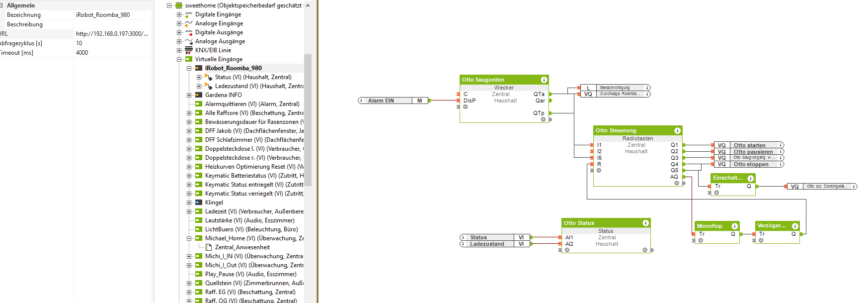Select the Otto zur Dockingstation output

822,187
